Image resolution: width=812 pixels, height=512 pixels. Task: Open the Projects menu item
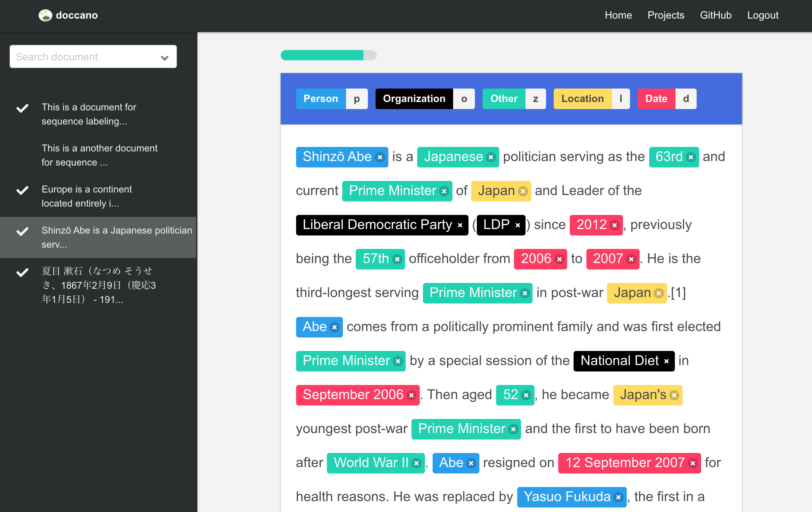[666, 15]
